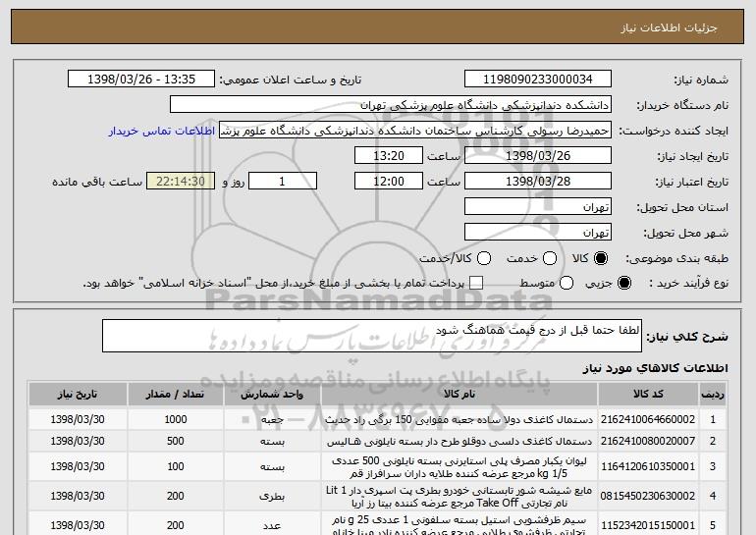Click the 13:20 time field

pos(389,156)
